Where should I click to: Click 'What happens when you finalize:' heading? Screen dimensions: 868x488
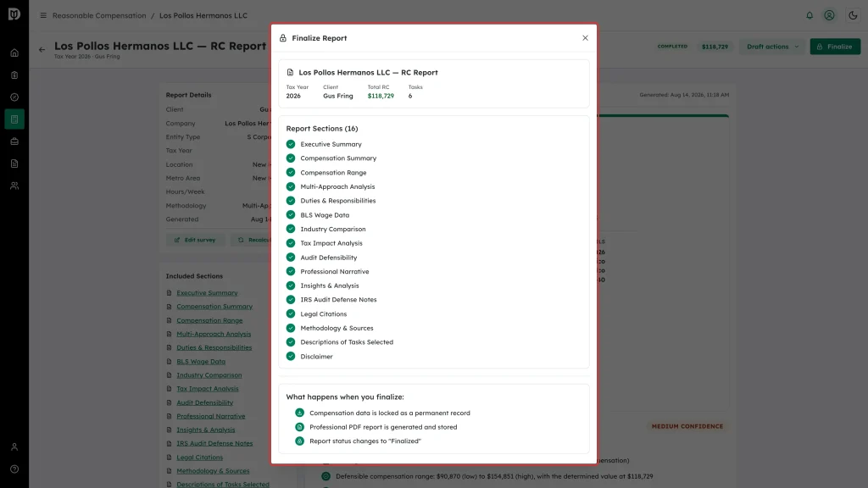pyautogui.click(x=345, y=396)
